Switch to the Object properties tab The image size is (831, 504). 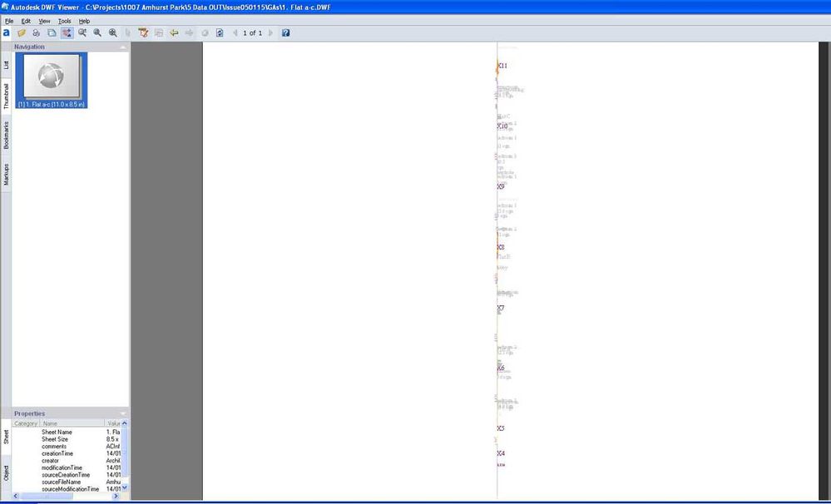[6, 472]
